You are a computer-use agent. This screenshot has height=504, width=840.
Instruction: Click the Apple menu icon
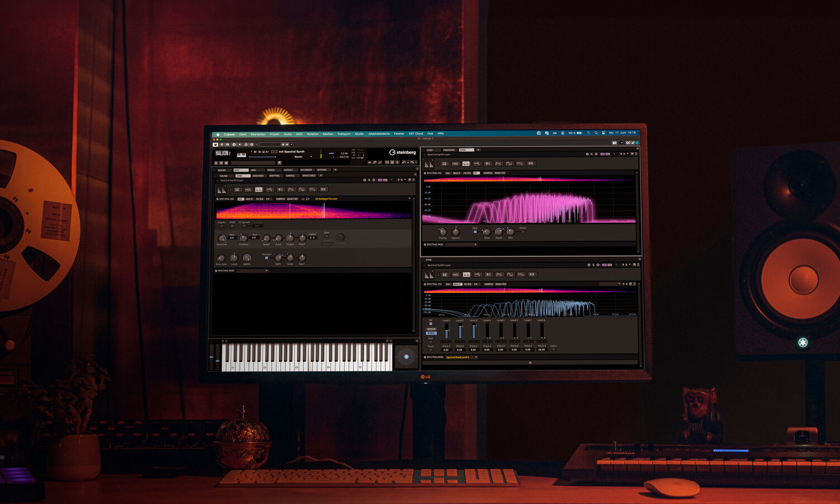click(x=218, y=134)
